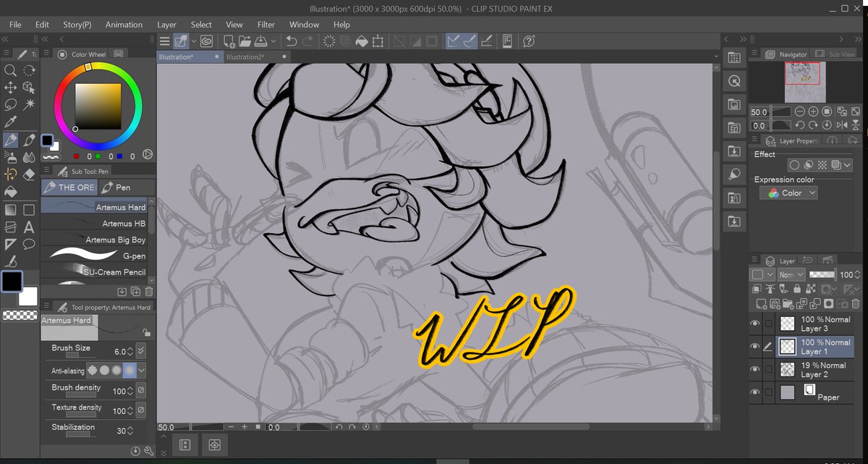This screenshot has width=868, height=464.
Task: Toggle snap to special ruler icon
Action: pyautogui.click(x=469, y=41)
